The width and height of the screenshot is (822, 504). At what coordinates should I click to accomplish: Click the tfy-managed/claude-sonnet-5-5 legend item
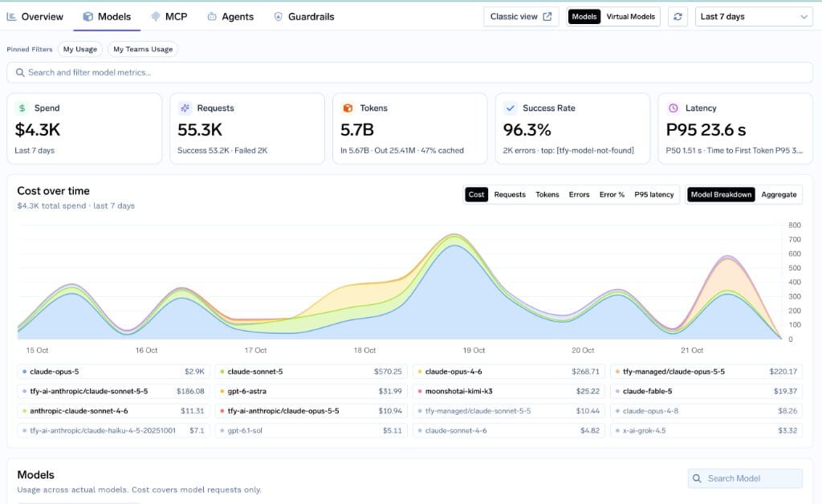(x=508, y=411)
